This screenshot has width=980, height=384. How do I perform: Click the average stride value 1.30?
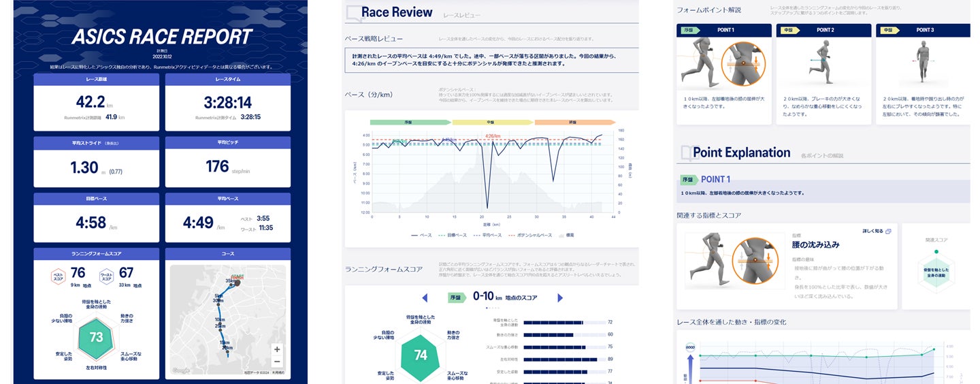[84, 167]
